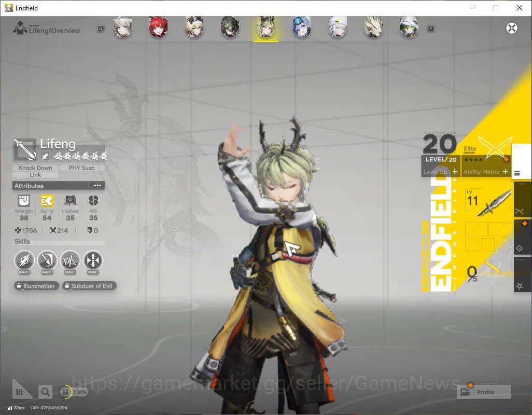The height and width of the screenshot is (415, 532).
Task: Click Level Up plus button
Action: (455, 172)
